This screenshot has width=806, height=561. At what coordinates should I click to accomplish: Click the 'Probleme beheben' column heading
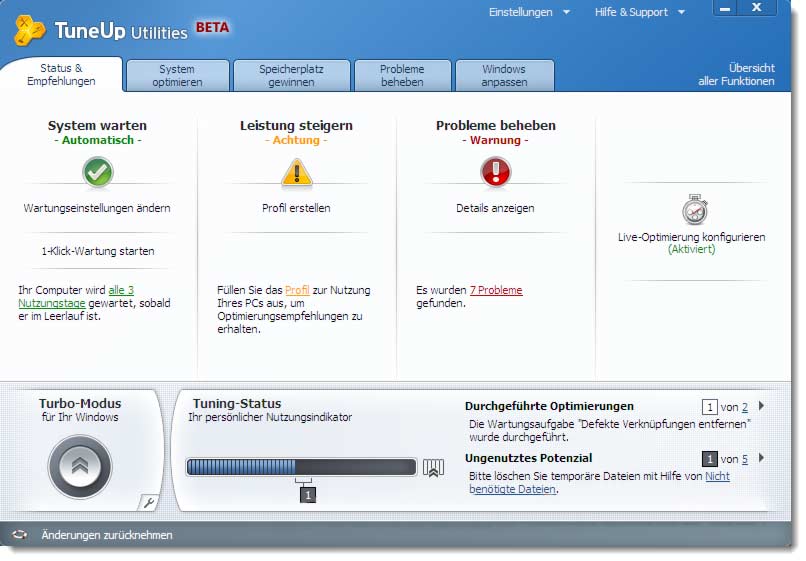point(496,125)
